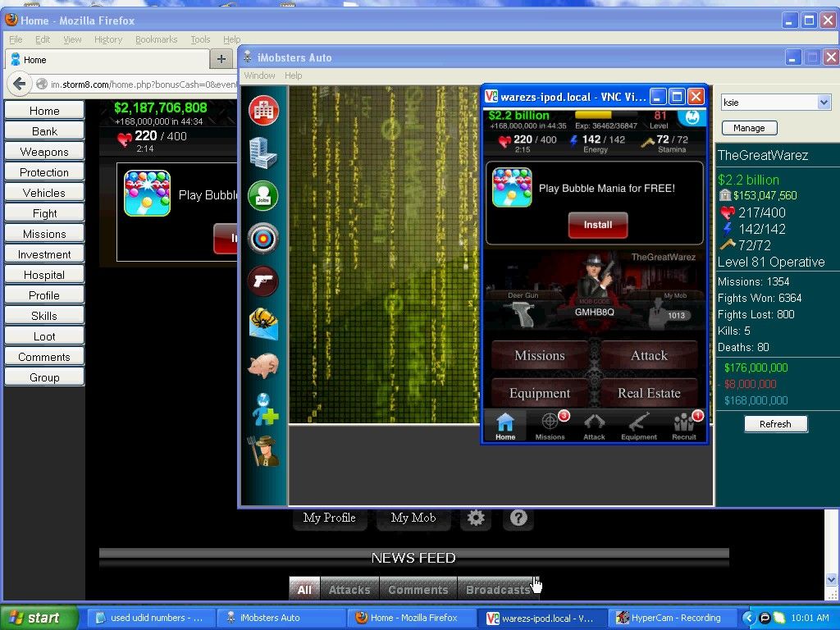
Task: Click Bank in Firefox left sidebar
Action: pos(44,131)
